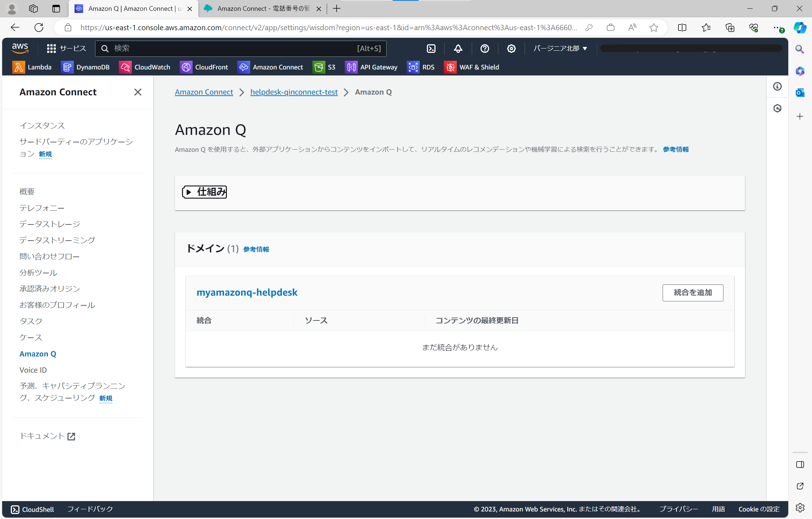Click the browser refresh button
The image size is (812, 519).
tap(39, 27)
